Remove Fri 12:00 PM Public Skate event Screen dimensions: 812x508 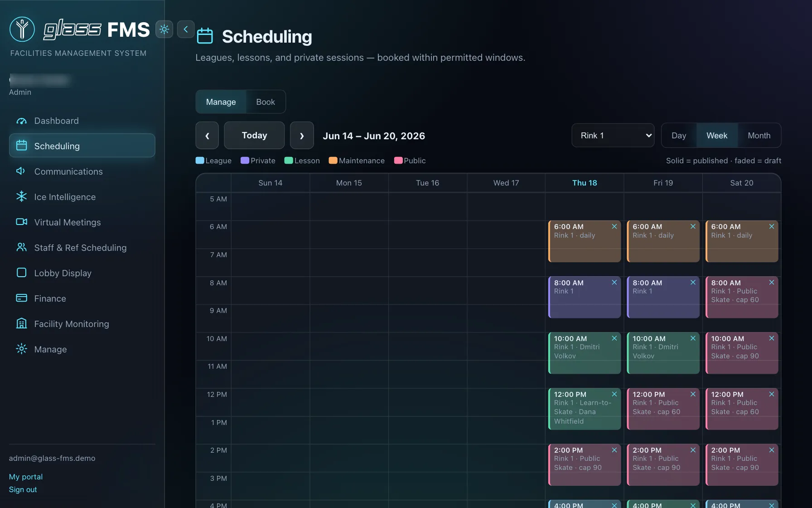(693, 394)
